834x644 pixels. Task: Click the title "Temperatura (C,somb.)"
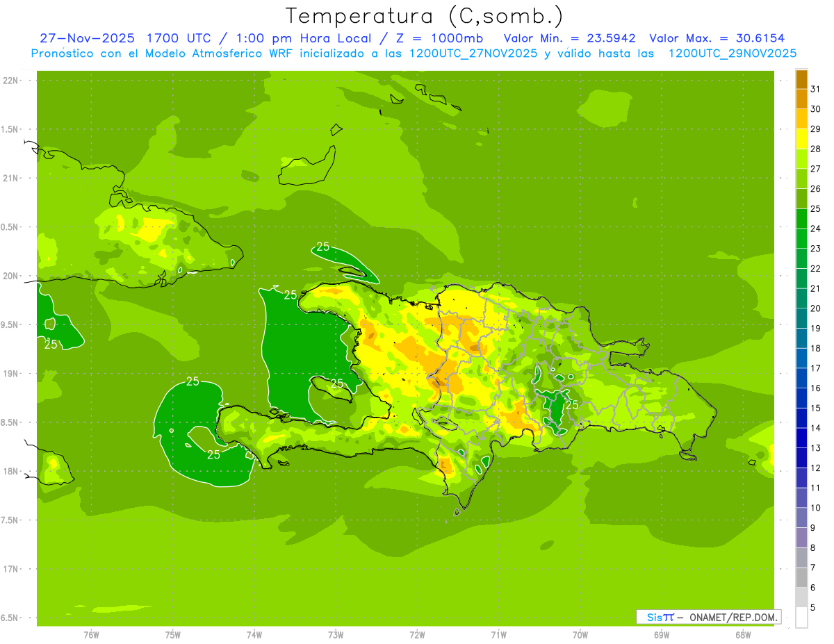[x=424, y=16]
